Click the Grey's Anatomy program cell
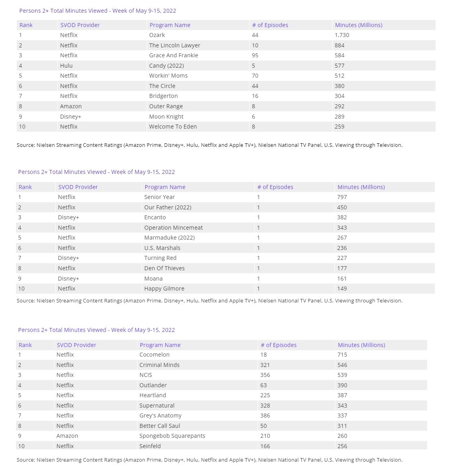453x476 pixels. pyautogui.click(x=160, y=416)
